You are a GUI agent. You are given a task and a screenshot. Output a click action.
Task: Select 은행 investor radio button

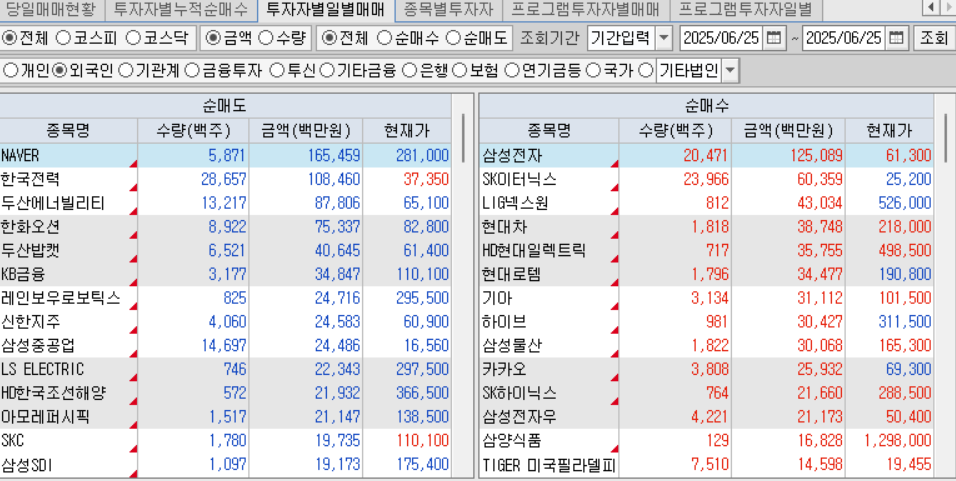[412, 71]
